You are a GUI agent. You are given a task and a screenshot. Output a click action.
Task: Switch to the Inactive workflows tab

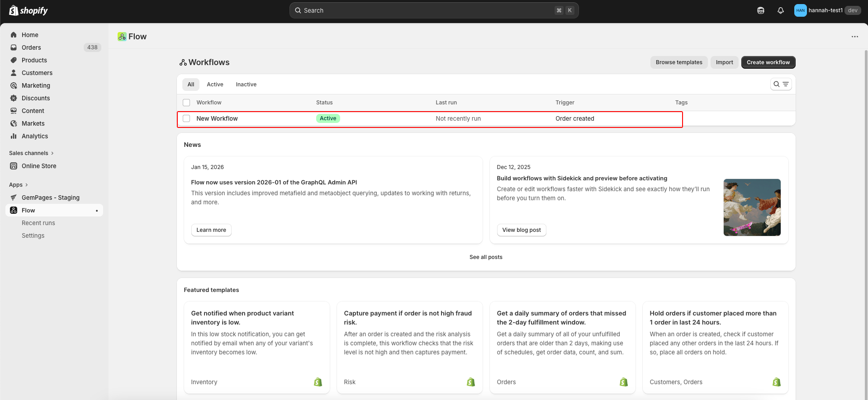tap(246, 85)
